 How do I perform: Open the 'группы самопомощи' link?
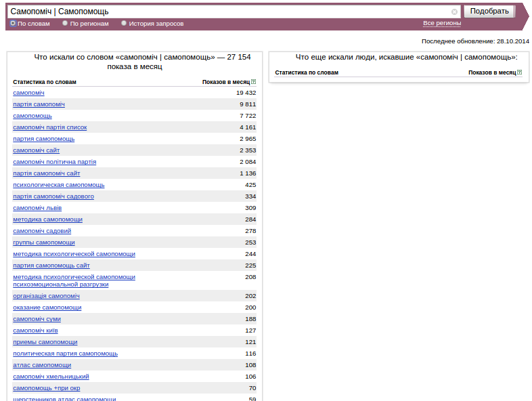point(44,242)
